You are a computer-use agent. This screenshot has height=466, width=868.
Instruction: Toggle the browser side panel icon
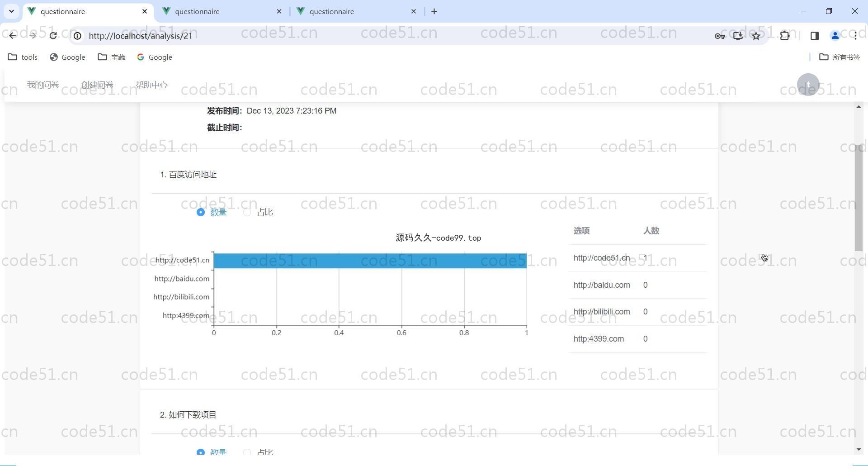[815, 36]
